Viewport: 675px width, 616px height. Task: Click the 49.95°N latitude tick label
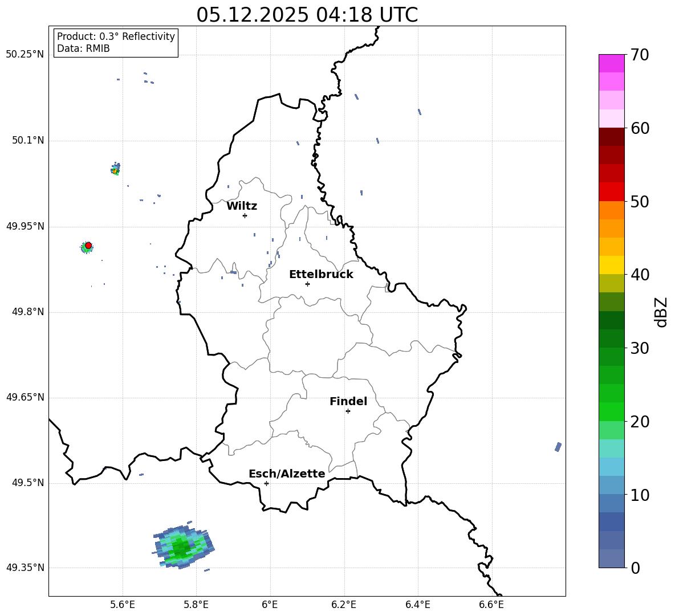click(x=25, y=226)
